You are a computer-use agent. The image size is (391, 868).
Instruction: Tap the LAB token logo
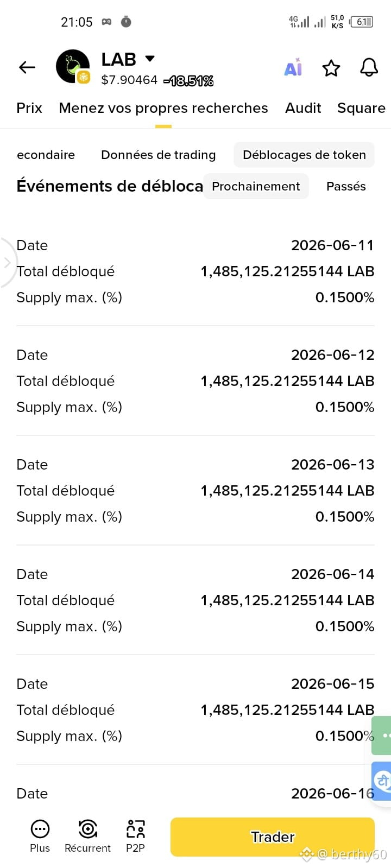click(x=73, y=66)
